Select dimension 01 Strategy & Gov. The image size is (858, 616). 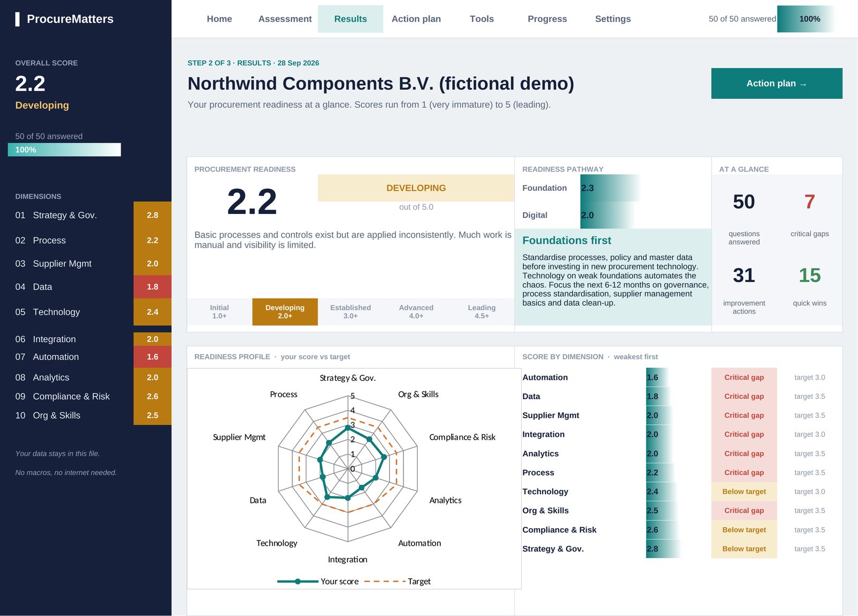pos(86,215)
